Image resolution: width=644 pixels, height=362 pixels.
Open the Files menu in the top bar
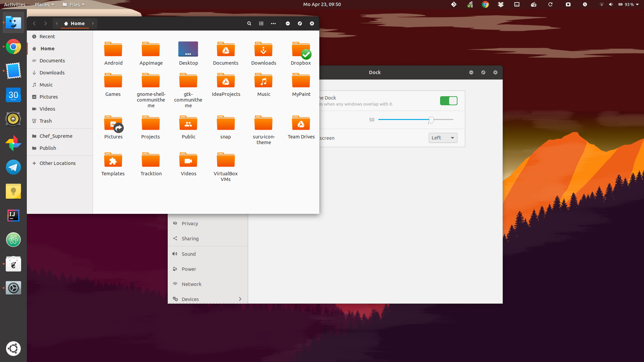73,4
